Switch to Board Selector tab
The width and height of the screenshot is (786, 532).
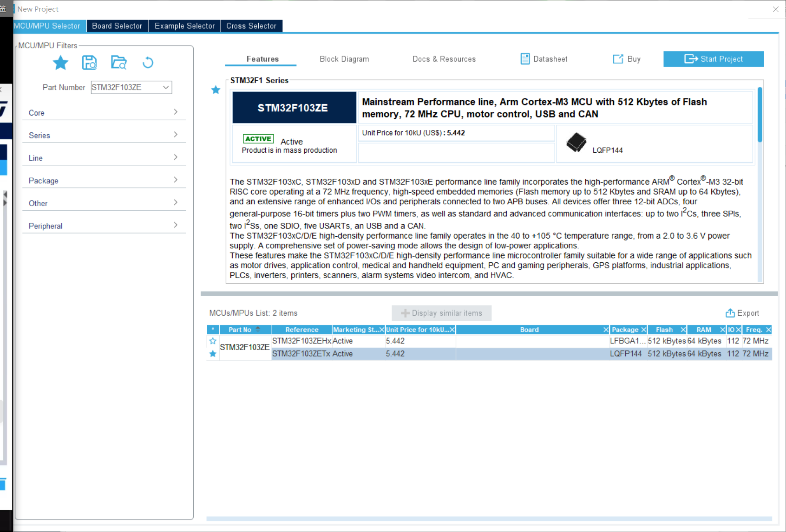(x=117, y=26)
